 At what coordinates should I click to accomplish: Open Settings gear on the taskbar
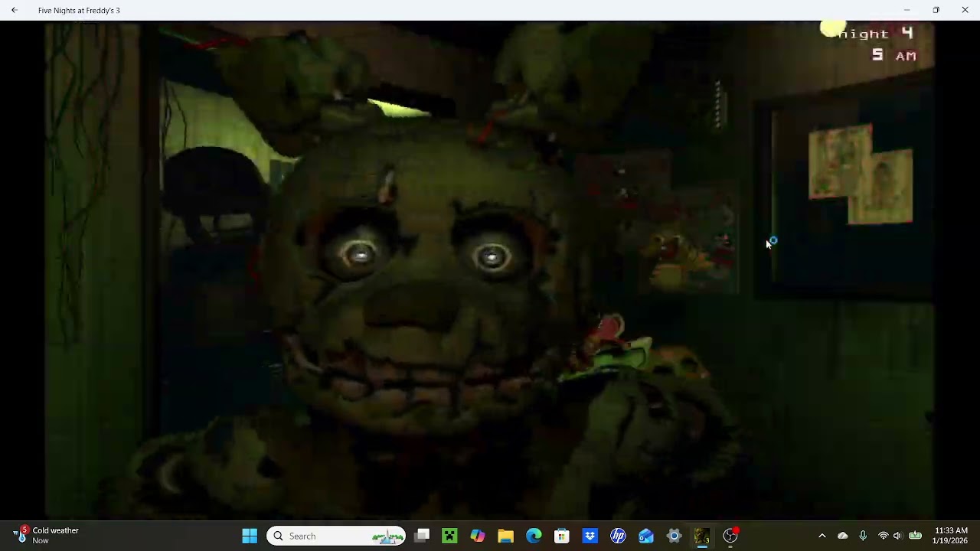pos(674,536)
